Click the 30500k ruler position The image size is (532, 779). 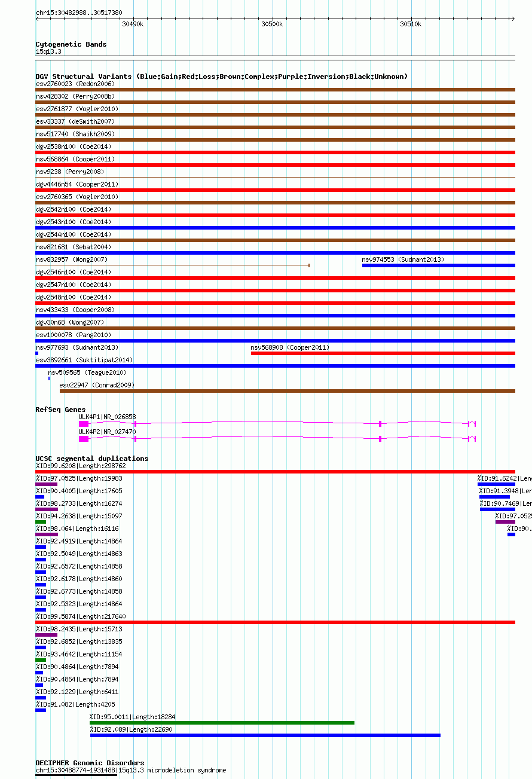click(272, 24)
